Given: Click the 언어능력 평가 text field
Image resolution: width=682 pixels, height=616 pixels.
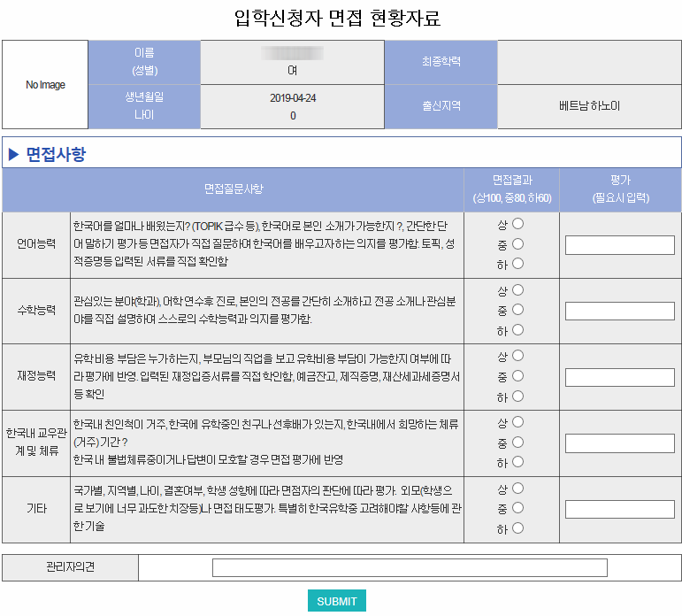Looking at the screenshot, I should coord(619,245).
